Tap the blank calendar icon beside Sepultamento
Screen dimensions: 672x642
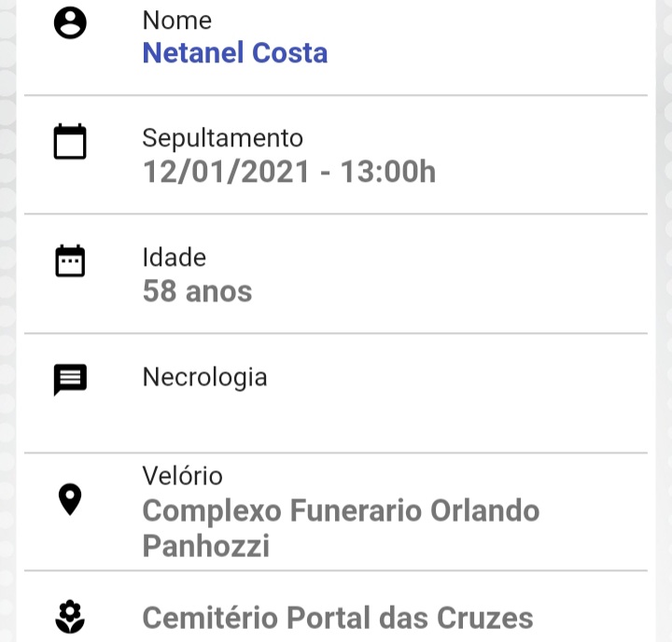[x=70, y=141]
